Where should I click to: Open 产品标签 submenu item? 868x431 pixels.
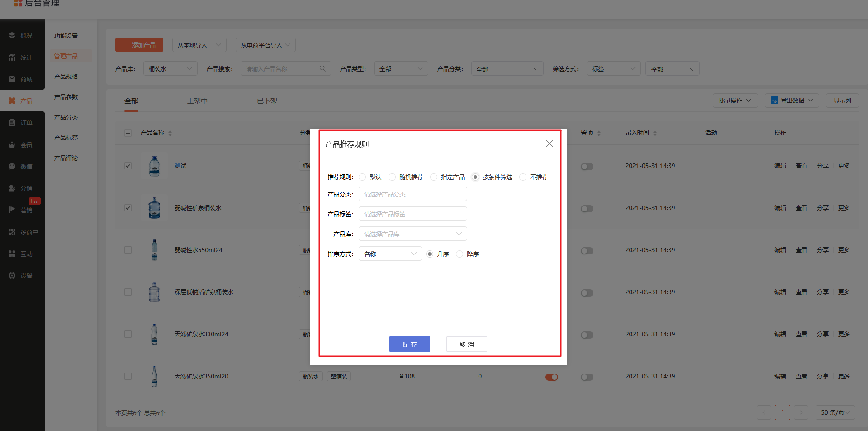pyautogui.click(x=66, y=138)
